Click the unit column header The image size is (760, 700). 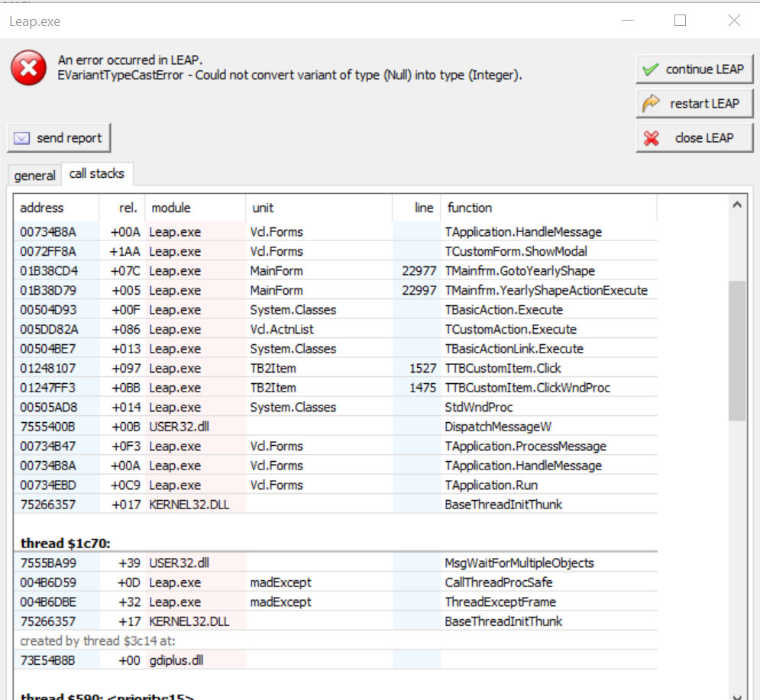tap(319, 208)
